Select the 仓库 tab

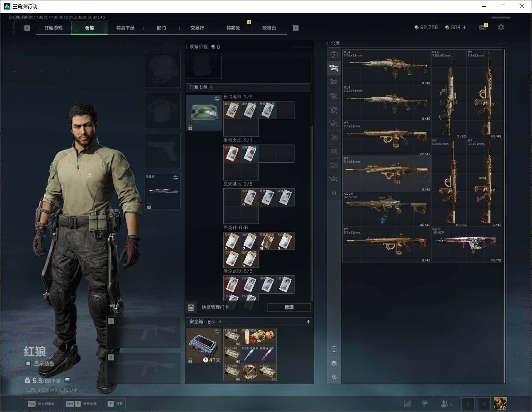point(90,28)
